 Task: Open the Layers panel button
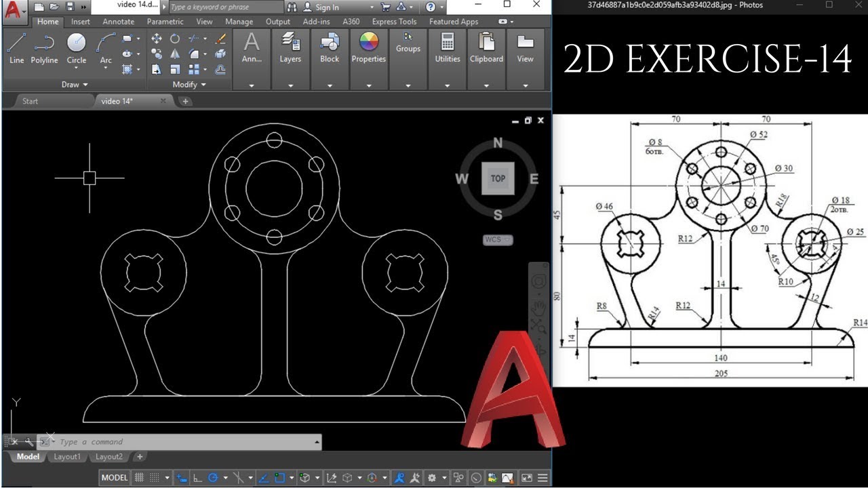pyautogui.click(x=290, y=47)
